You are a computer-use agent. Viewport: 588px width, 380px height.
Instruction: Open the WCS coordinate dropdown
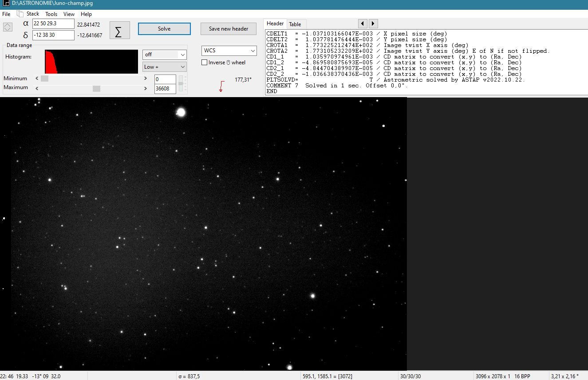pos(229,51)
